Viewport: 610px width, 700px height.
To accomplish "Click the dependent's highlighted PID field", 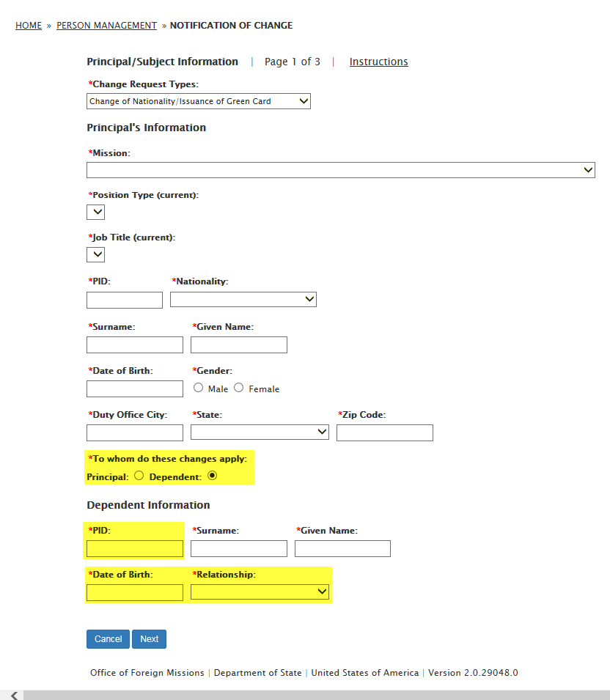I will (x=135, y=548).
